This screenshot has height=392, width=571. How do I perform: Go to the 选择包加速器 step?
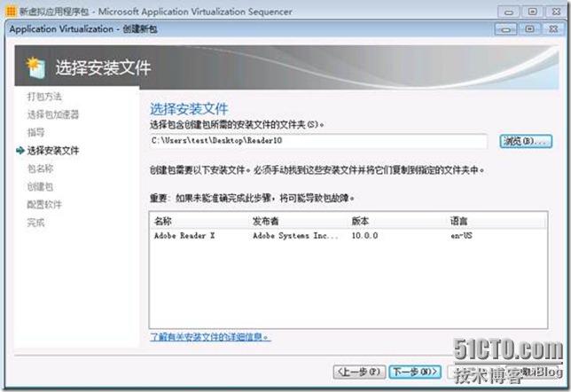point(53,114)
